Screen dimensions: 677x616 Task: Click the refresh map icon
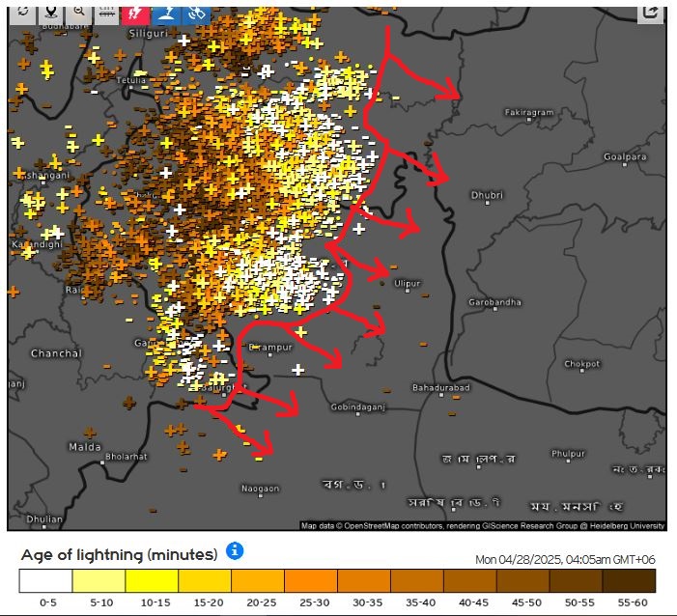tap(23, 14)
